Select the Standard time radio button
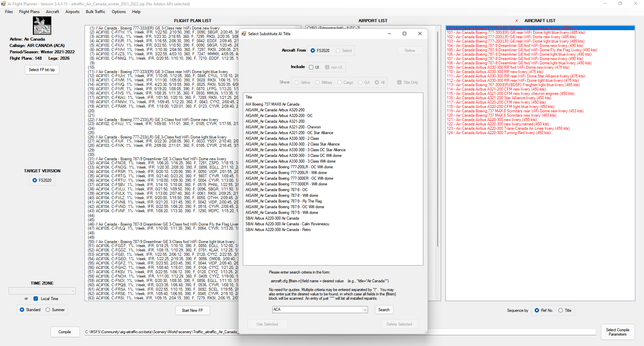644x346 pixels. [22, 310]
